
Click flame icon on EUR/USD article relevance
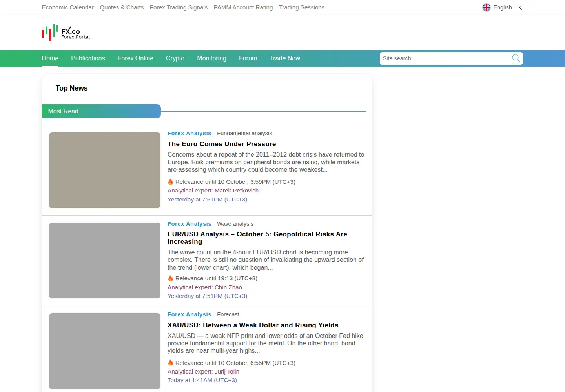pyautogui.click(x=170, y=278)
